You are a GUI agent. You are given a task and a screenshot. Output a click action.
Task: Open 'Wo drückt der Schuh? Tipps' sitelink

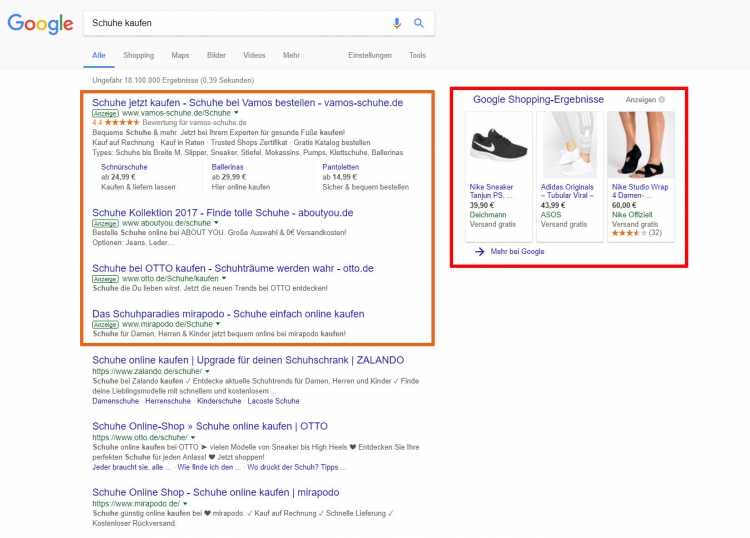296,467
